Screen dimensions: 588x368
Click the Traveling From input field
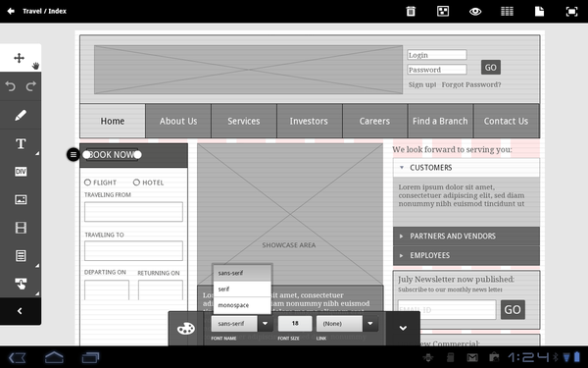tap(133, 212)
